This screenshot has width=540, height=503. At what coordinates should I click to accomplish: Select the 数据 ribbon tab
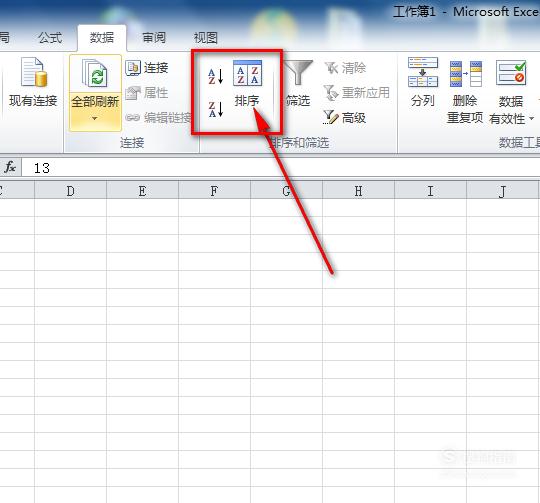(x=102, y=38)
